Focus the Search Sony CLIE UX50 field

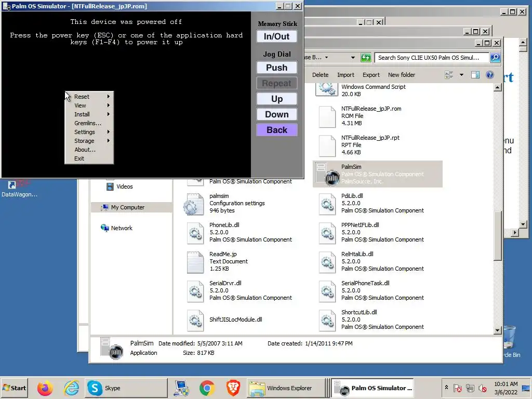[432, 58]
